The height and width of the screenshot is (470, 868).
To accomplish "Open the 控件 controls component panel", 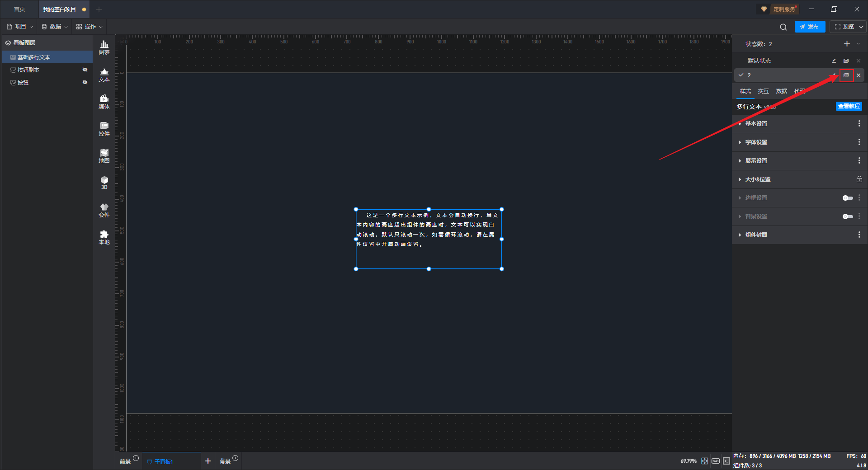I will [x=104, y=129].
